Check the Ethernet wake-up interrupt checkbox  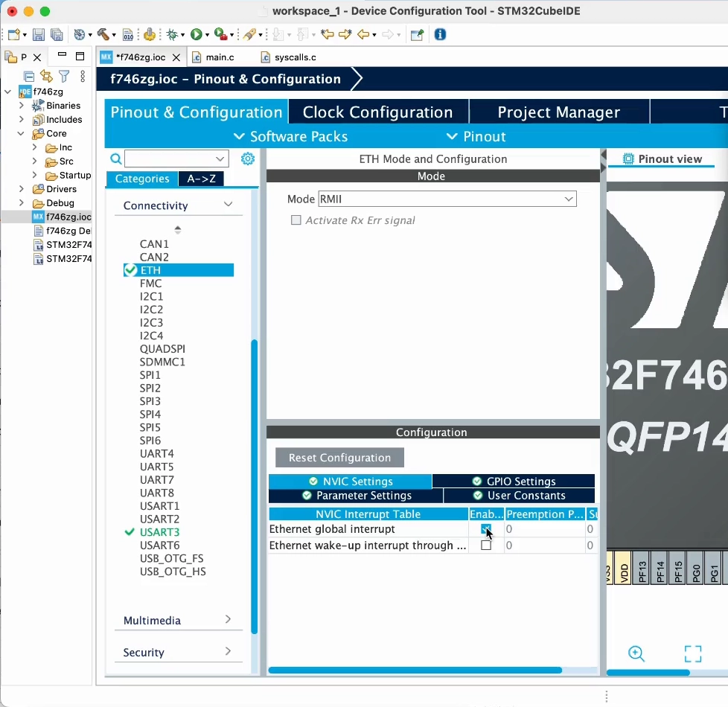click(485, 545)
